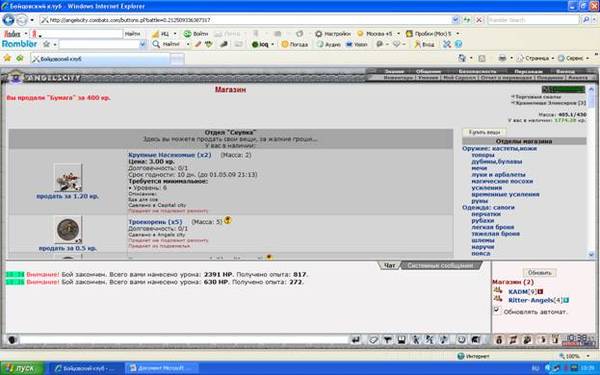
Task: Click the browser Back button
Action: point(8,20)
